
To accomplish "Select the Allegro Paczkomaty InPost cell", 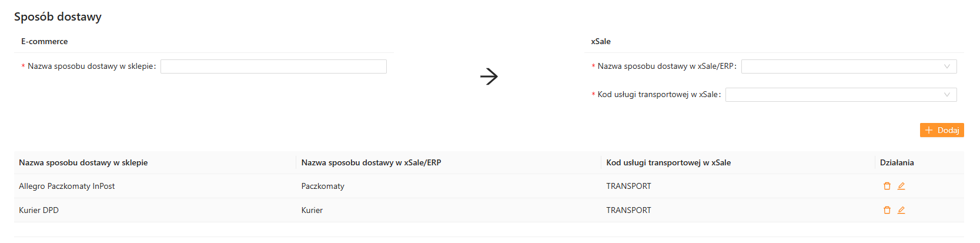I will [67, 187].
